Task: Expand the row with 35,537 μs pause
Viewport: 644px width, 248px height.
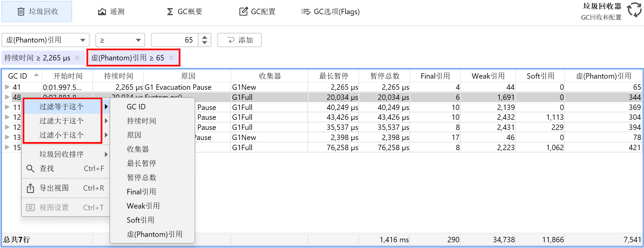Action: click(x=7, y=127)
